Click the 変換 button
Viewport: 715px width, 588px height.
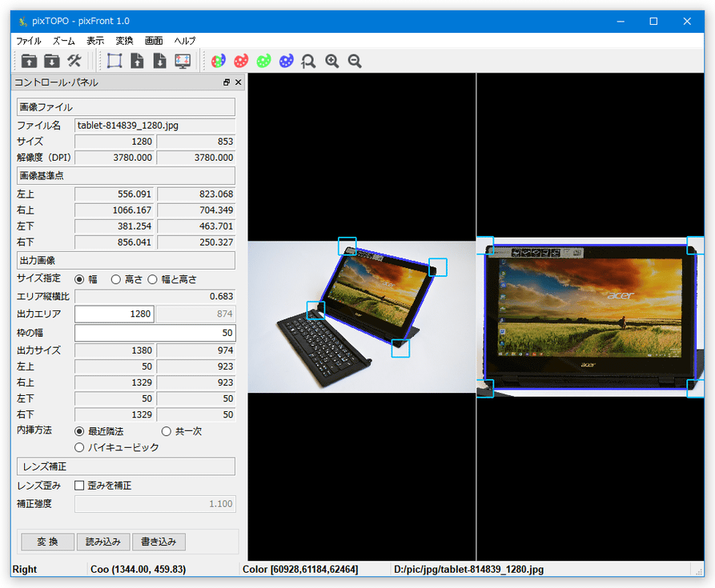pyautogui.click(x=47, y=542)
